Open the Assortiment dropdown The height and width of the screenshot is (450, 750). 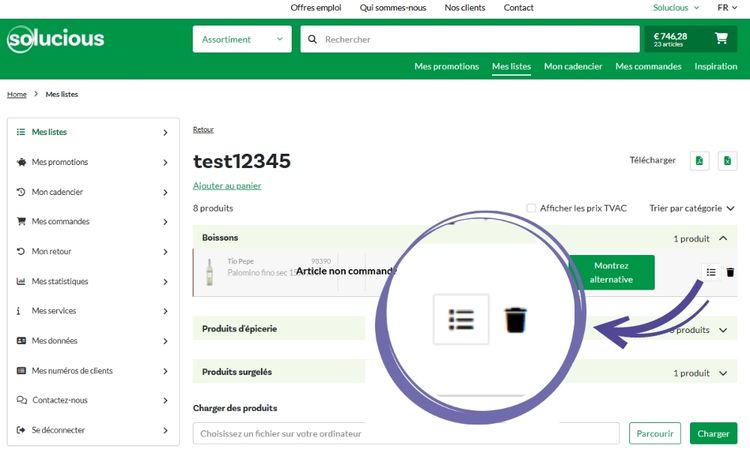(x=243, y=40)
